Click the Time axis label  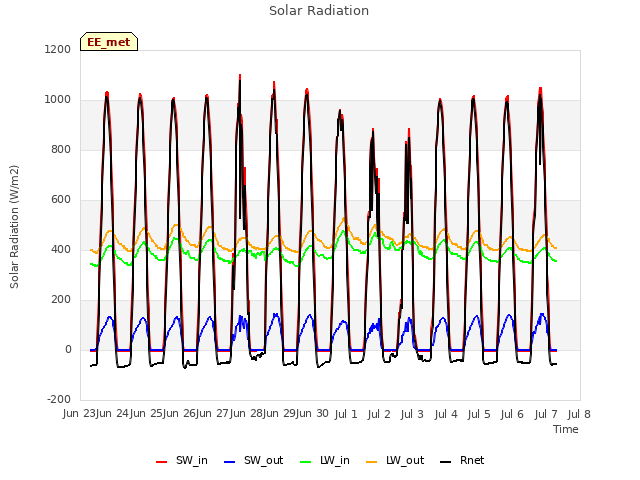tap(566, 429)
